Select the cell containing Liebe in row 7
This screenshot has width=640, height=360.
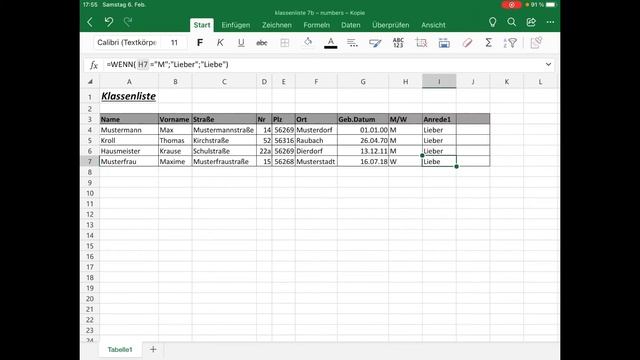[x=439, y=162]
